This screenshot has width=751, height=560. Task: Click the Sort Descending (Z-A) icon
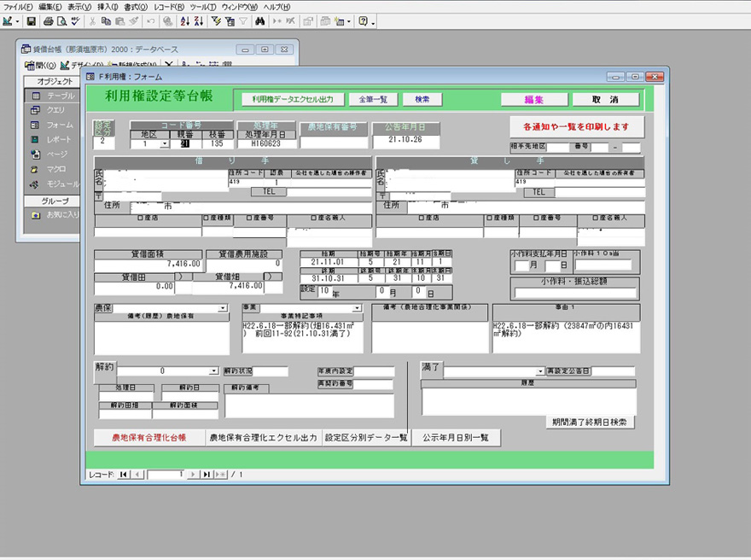(199, 20)
